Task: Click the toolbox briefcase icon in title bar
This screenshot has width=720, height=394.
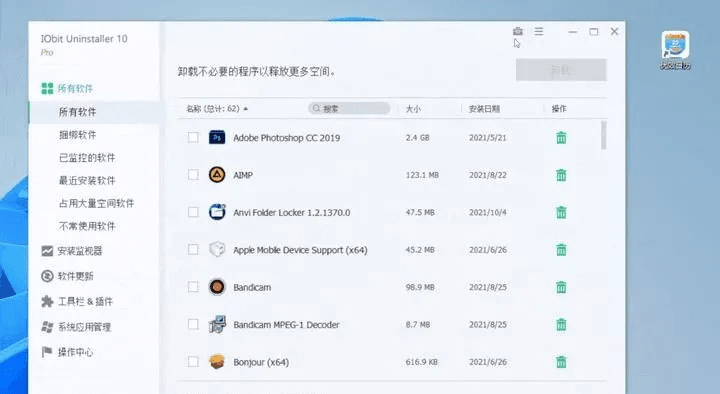Action: click(x=518, y=31)
